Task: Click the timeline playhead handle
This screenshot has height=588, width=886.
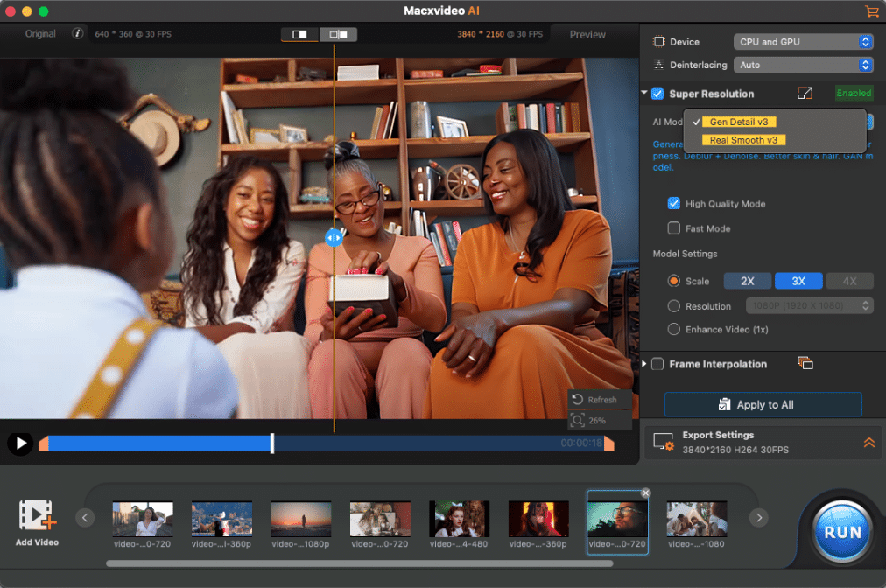Action: [x=272, y=444]
